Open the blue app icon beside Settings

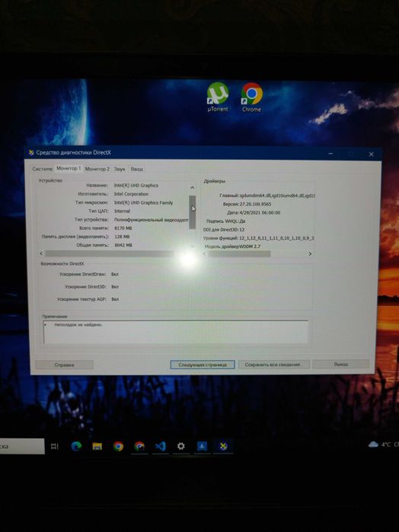click(x=202, y=446)
